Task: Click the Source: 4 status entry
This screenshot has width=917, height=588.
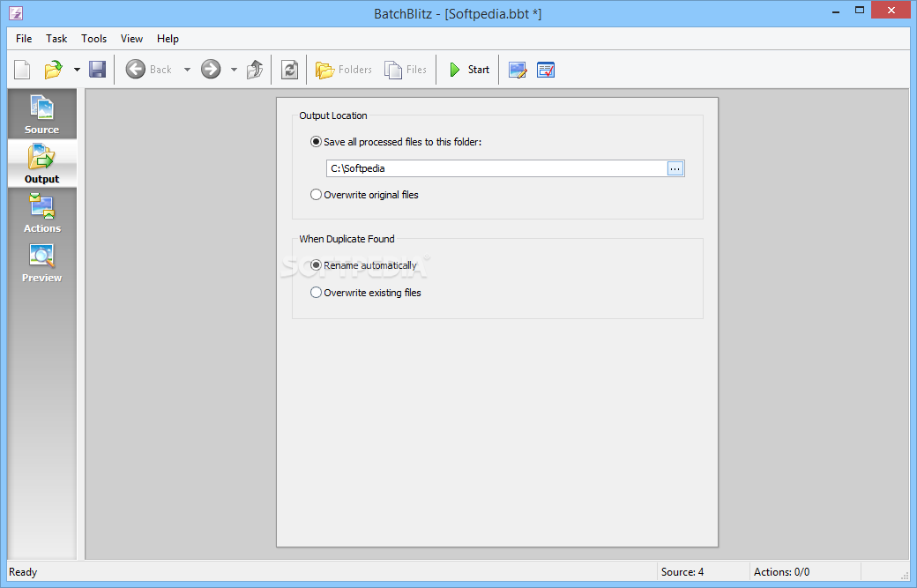Action: [682, 572]
